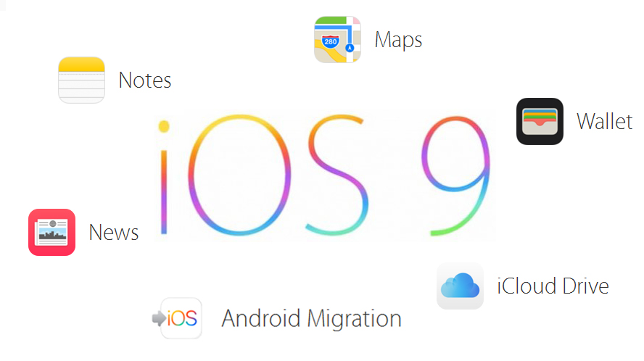Click the "Maps" text label
The height and width of the screenshot is (361, 644).
point(398,41)
